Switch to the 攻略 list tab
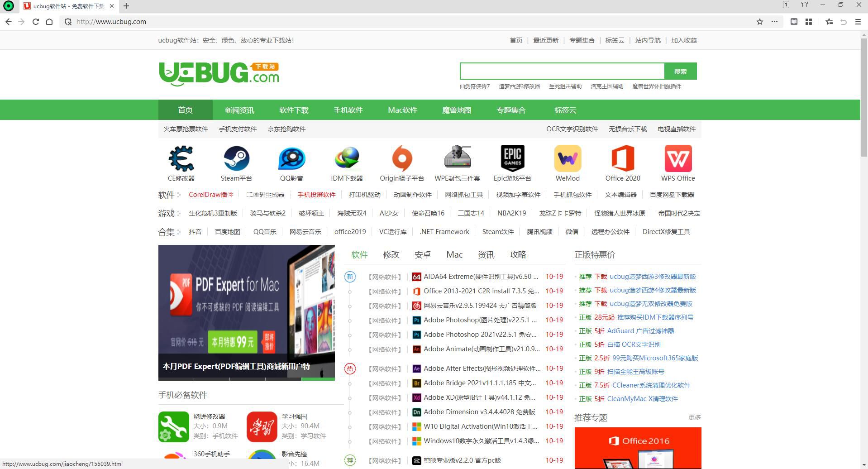The width and height of the screenshot is (868, 469). pyautogui.click(x=518, y=254)
